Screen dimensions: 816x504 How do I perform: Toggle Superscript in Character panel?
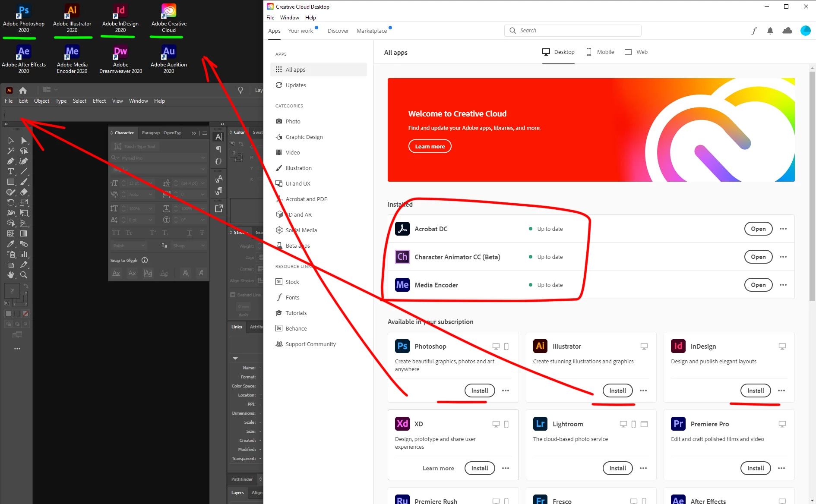click(x=152, y=233)
